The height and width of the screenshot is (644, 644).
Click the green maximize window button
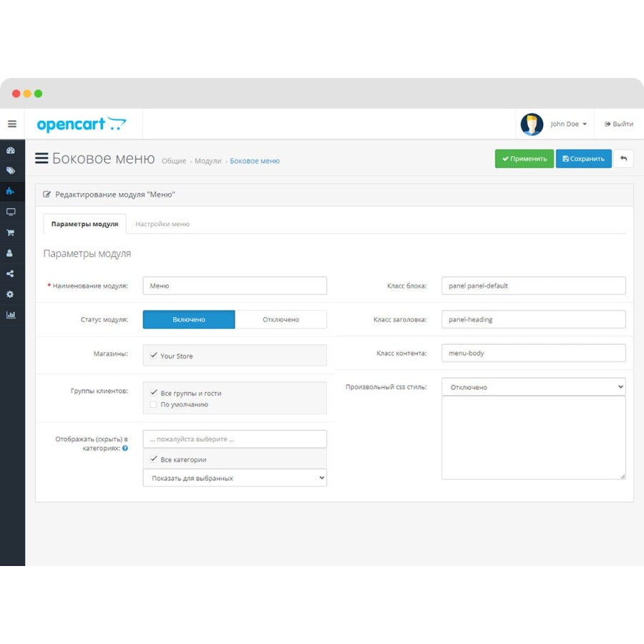[x=38, y=94]
